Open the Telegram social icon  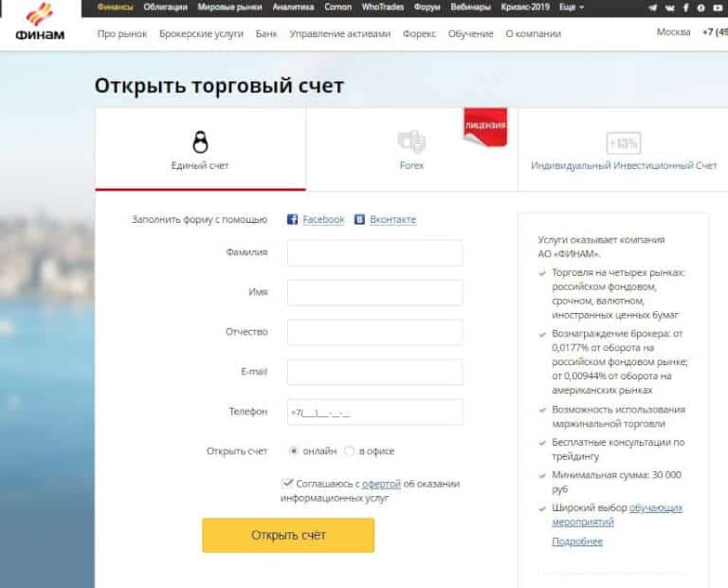tap(652, 8)
